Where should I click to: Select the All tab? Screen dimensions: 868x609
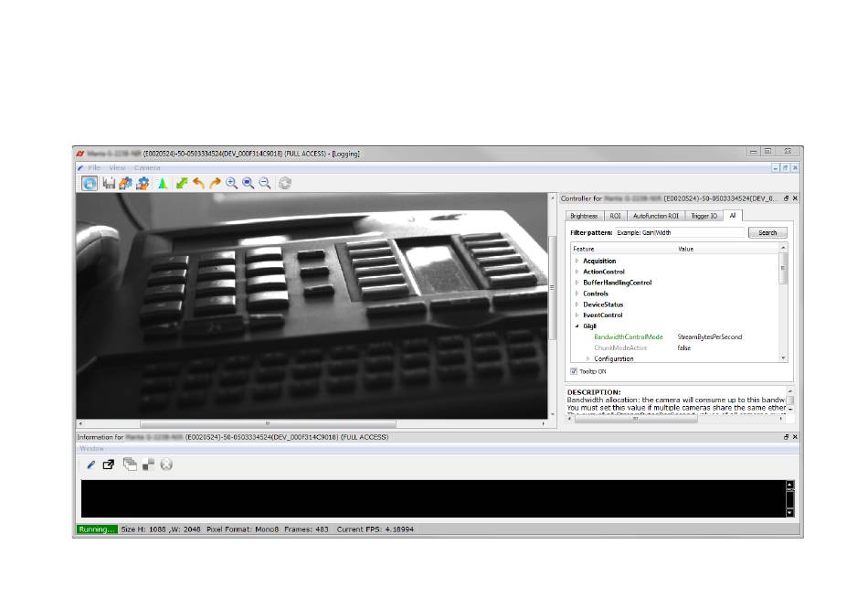(733, 216)
